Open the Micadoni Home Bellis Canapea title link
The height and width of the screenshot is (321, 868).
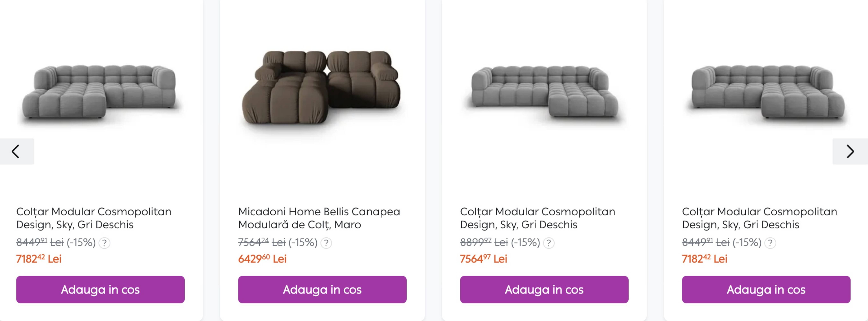319,218
